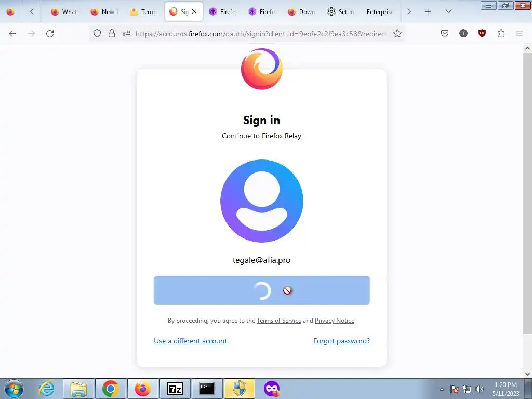Open the purple mask taskbar app
This screenshot has height=399, width=532.
tap(271, 389)
